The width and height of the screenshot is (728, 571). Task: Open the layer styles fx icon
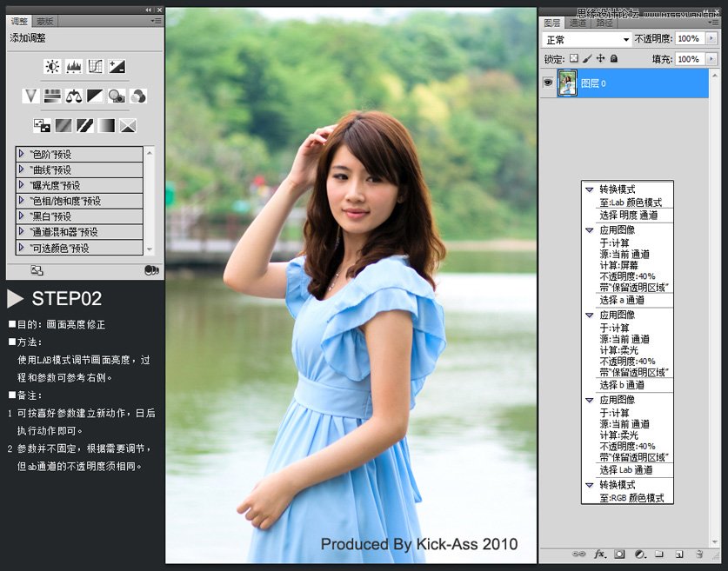[598, 554]
